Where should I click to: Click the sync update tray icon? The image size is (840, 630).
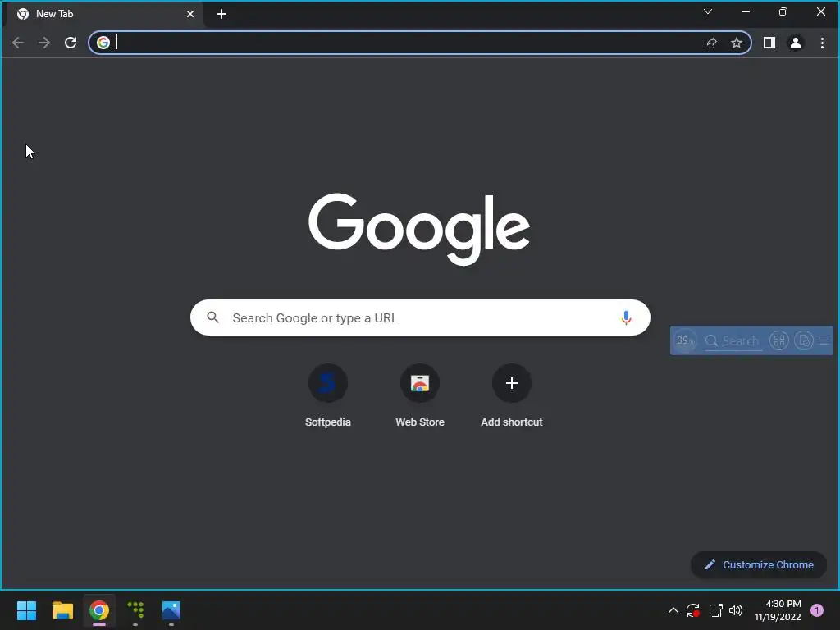tap(693, 610)
